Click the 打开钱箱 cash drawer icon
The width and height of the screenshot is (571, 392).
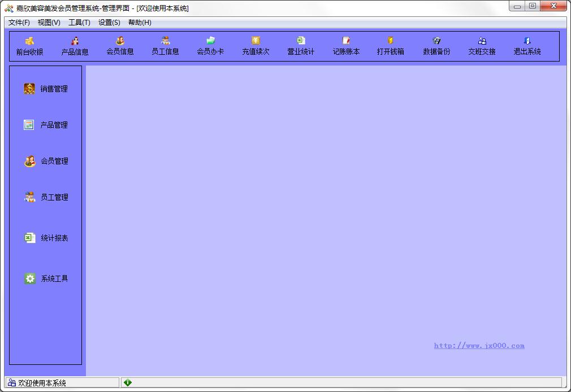391,41
